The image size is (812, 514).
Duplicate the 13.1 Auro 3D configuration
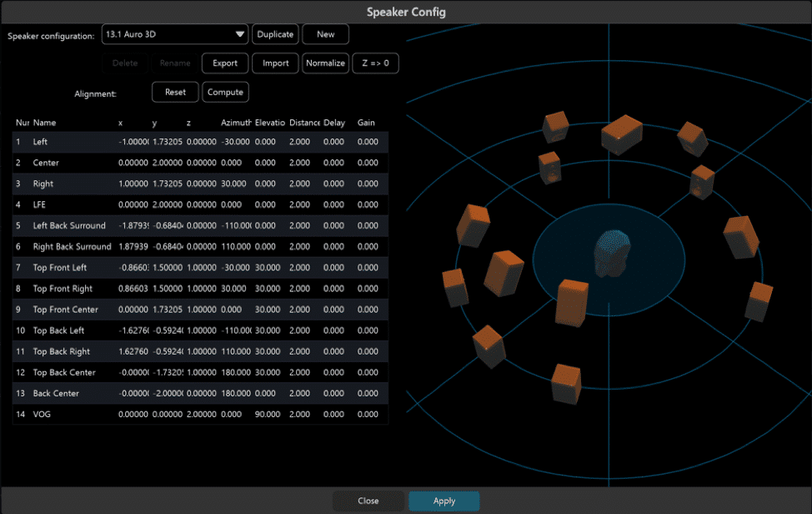pos(275,34)
